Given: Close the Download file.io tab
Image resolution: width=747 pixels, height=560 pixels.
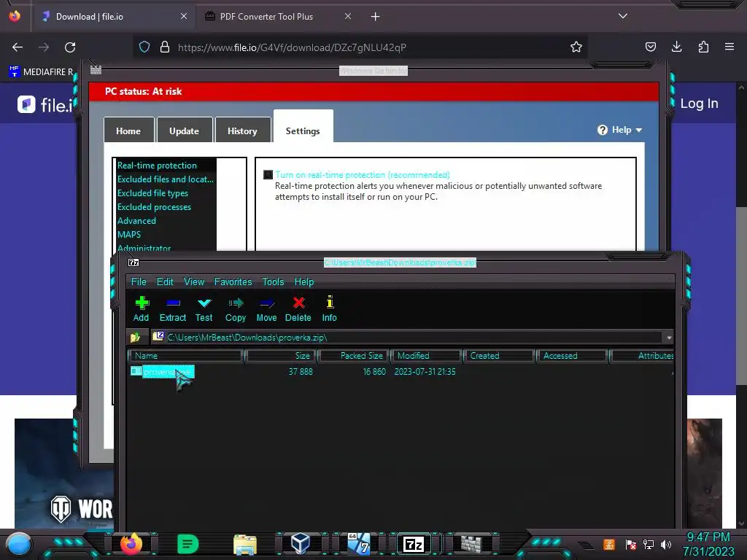Looking at the screenshot, I should [184, 16].
